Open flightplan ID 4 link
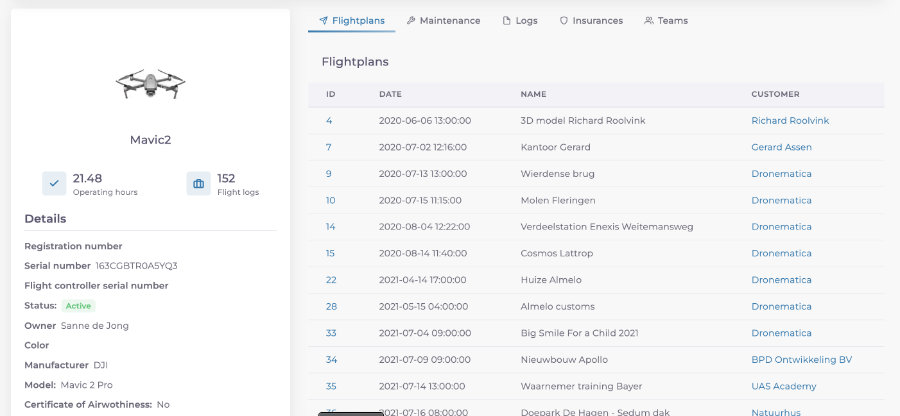Viewport: 900px width, 416px height. (x=329, y=121)
